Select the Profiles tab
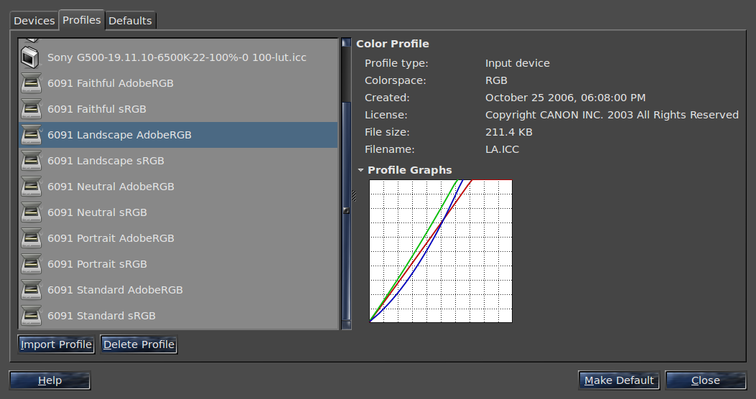 click(x=81, y=20)
